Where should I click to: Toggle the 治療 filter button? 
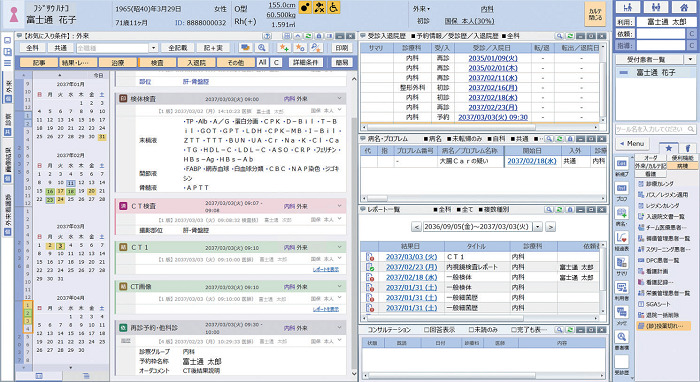tap(118, 62)
